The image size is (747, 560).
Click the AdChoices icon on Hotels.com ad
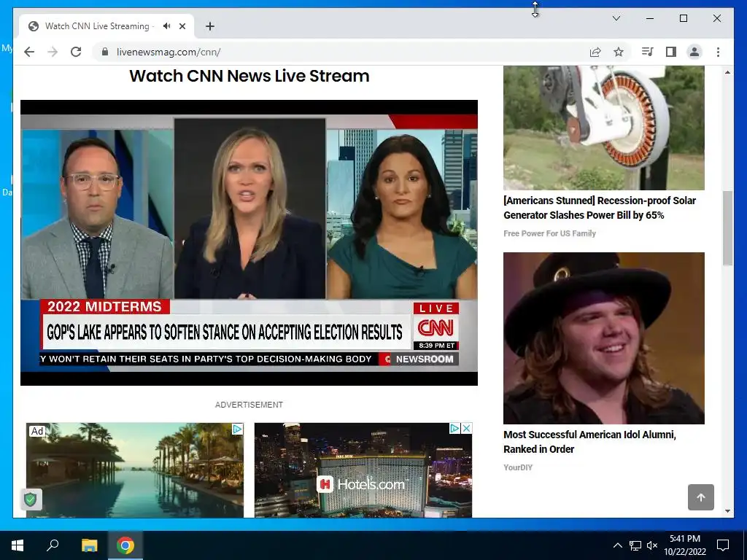pos(454,428)
